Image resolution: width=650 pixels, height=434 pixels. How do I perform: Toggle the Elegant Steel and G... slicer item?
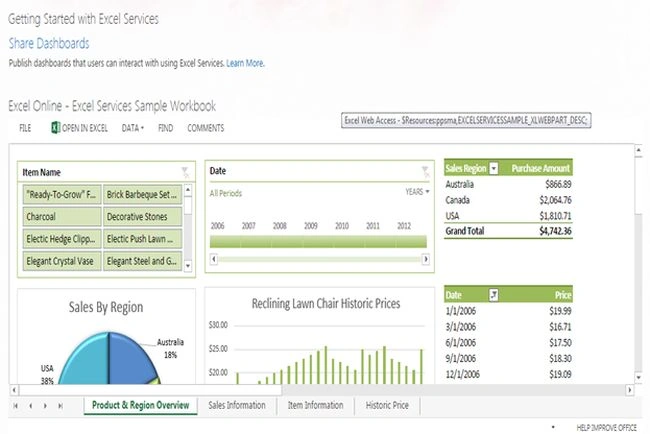[143, 262]
